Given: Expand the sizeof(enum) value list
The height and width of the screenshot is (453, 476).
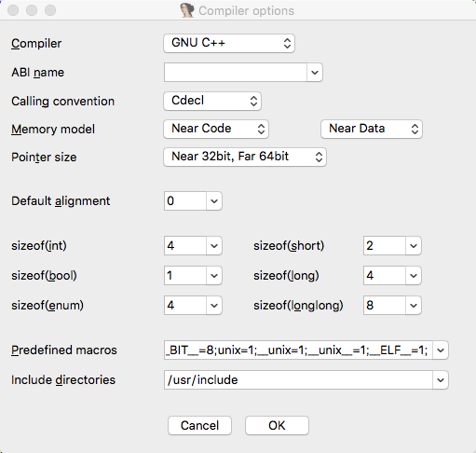Looking at the screenshot, I should pyautogui.click(x=214, y=306).
